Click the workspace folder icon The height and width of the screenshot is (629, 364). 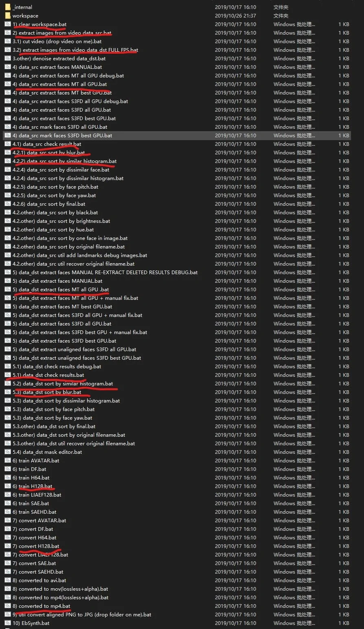8,16
